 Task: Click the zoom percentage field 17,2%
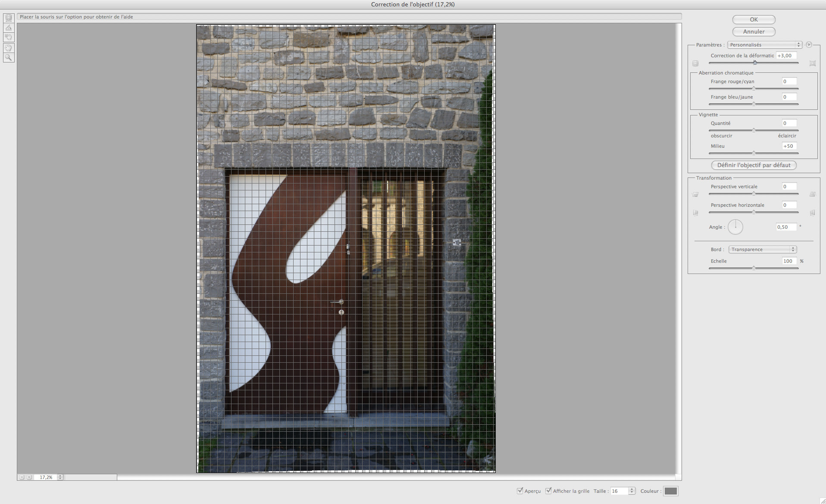[x=46, y=477]
